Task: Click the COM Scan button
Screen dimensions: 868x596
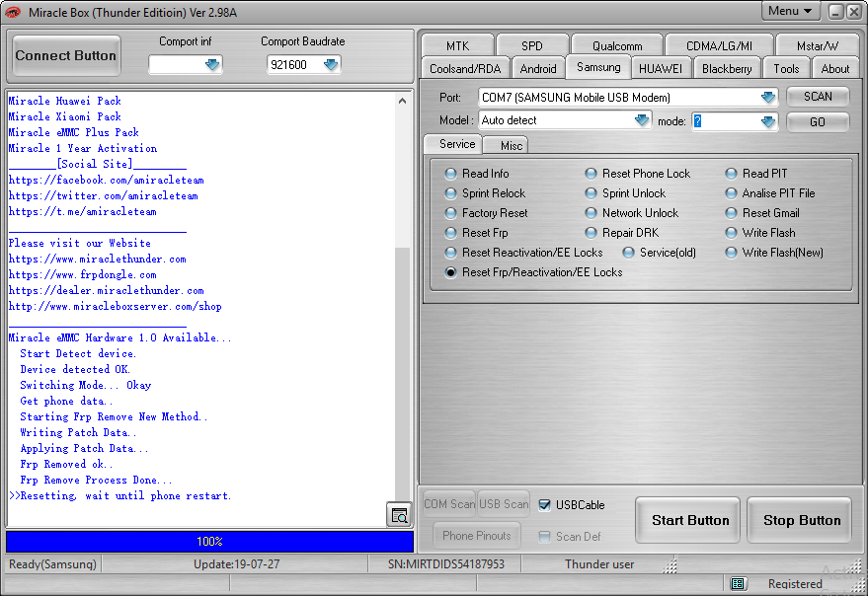Action: point(449,504)
